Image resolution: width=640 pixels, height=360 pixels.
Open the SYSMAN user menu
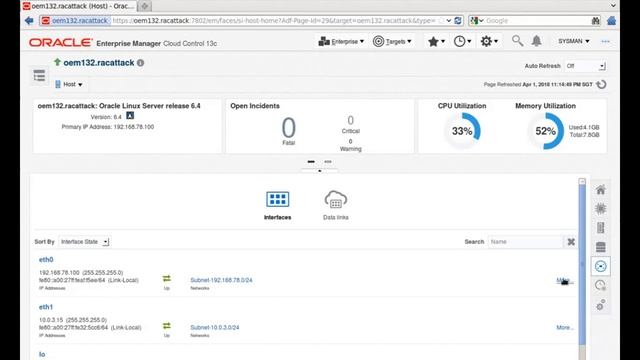tap(573, 41)
